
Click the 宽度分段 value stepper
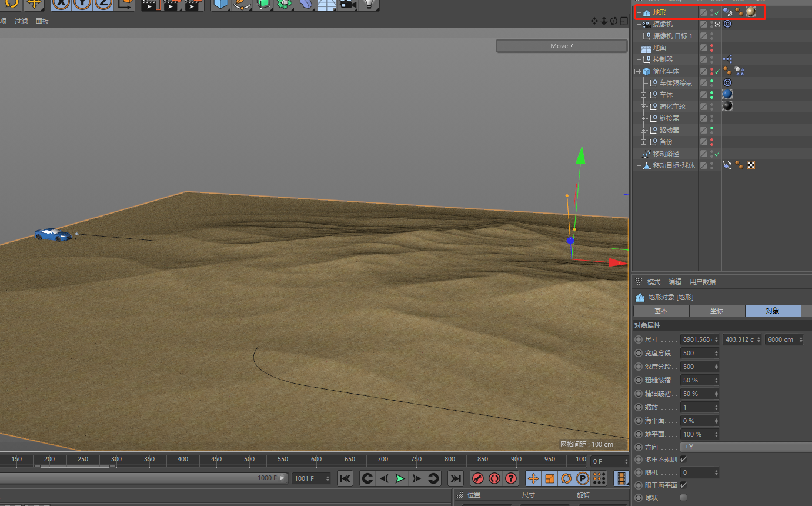point(716,353)
